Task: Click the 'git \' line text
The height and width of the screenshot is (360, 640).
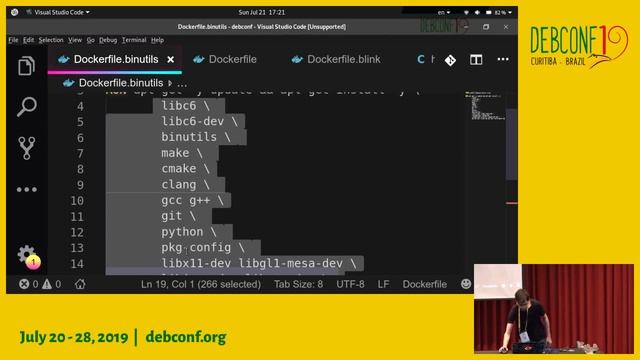Action: coord(178,216)
